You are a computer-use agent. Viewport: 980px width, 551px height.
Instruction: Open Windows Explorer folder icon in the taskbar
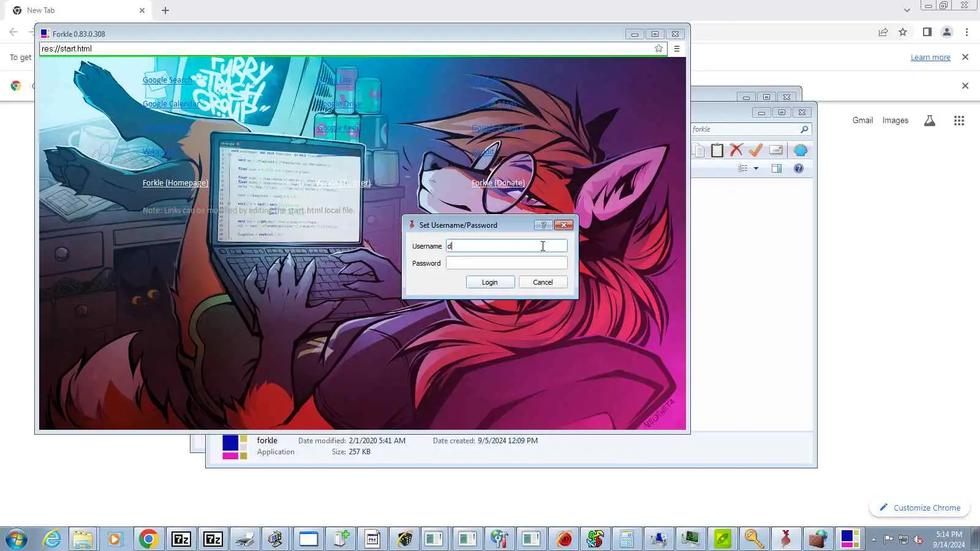point(83,539)
